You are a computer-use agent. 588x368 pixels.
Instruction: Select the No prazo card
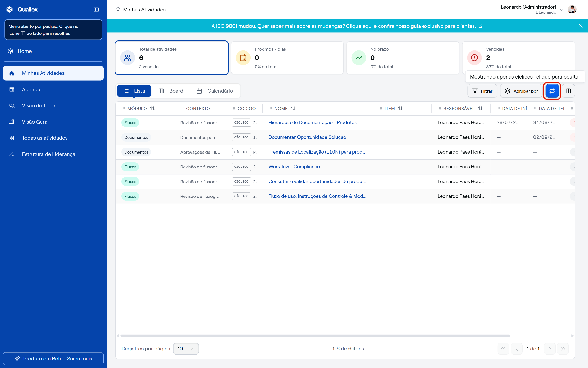(403, 58)
